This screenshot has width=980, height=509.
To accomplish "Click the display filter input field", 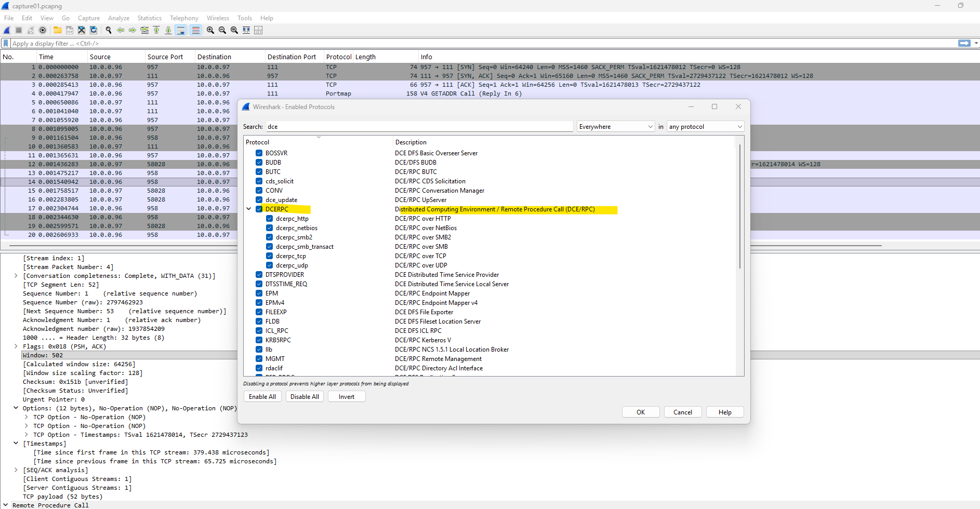I will click(483, 43).
